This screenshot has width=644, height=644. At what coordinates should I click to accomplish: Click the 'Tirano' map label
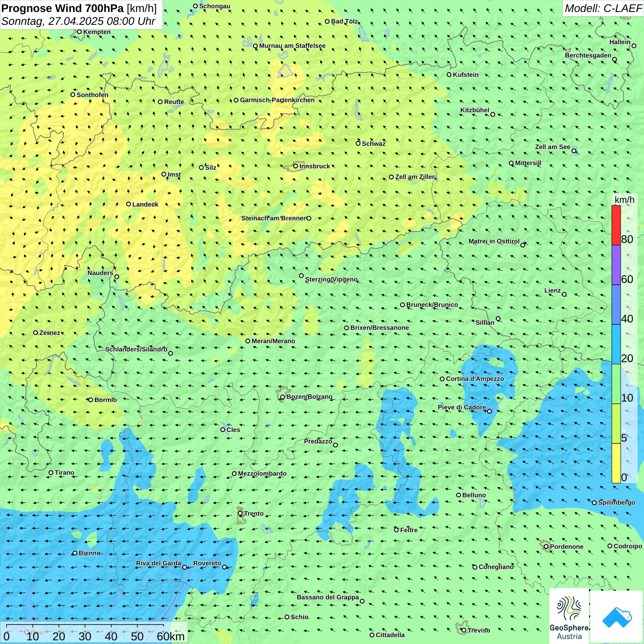pyautogui.click(x=64, y=472)
